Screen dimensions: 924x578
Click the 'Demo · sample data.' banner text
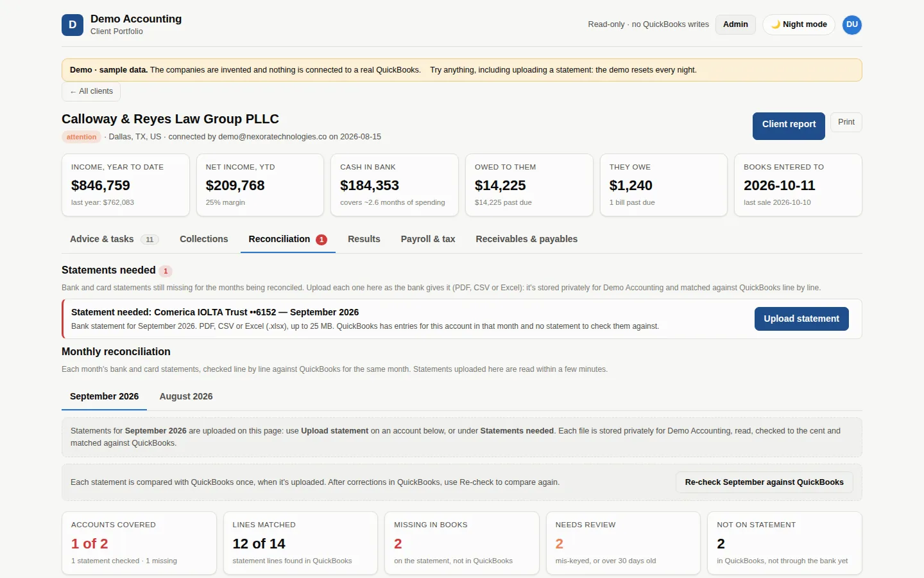[x=108, y=70]
